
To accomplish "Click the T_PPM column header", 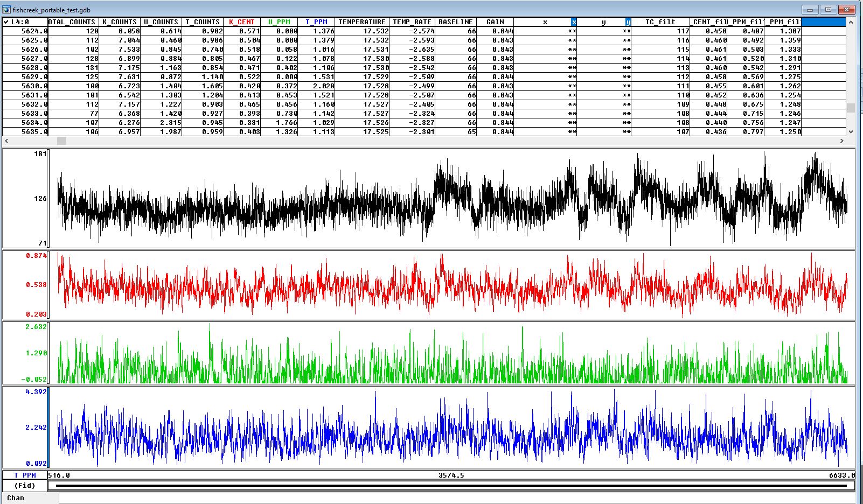I will click(x=316, y=22).
